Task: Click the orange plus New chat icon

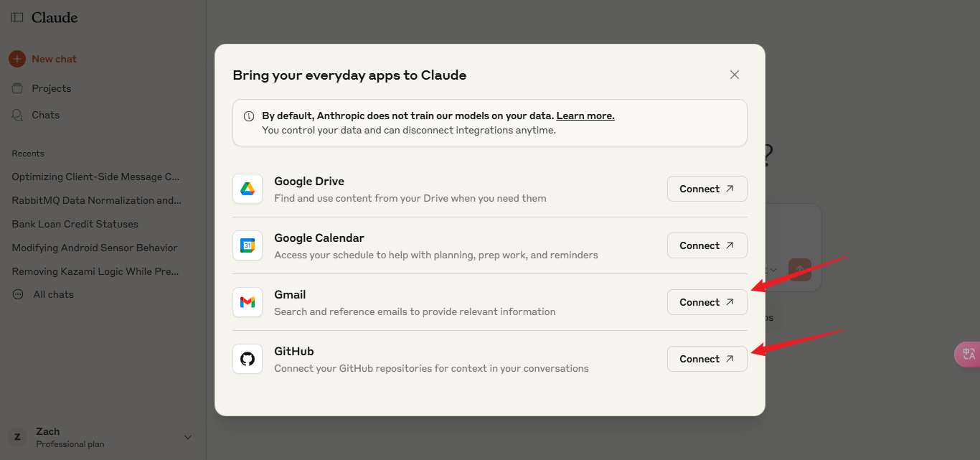Action: pos(17,59)
